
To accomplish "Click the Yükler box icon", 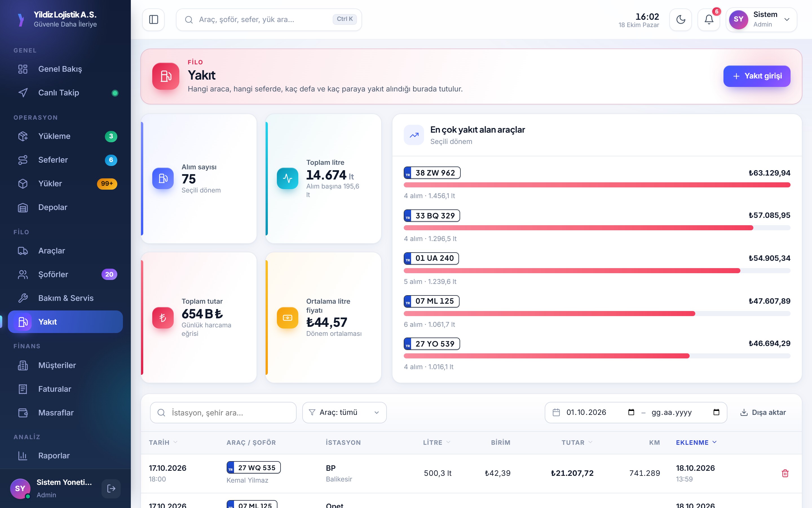I will [x=23, y=184].
